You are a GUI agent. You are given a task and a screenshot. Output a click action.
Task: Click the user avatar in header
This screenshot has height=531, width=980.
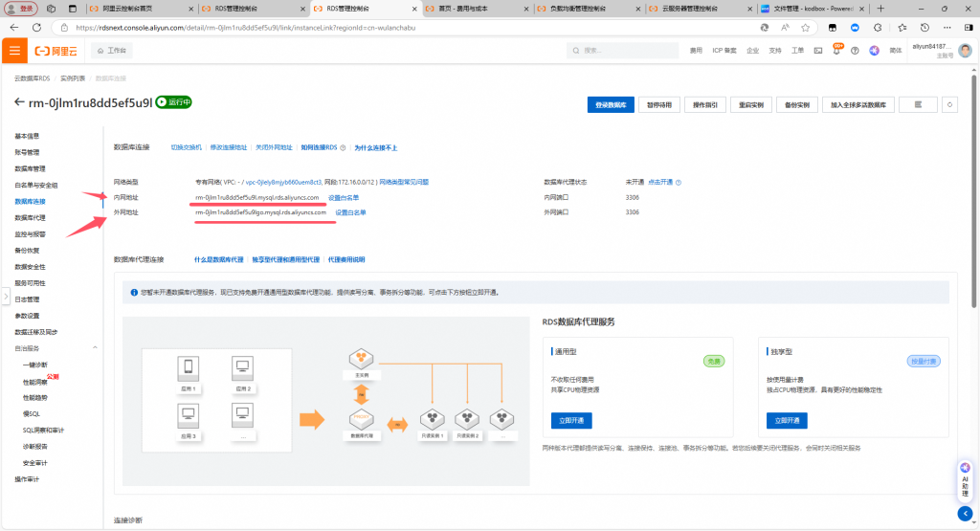coord(965,50)
